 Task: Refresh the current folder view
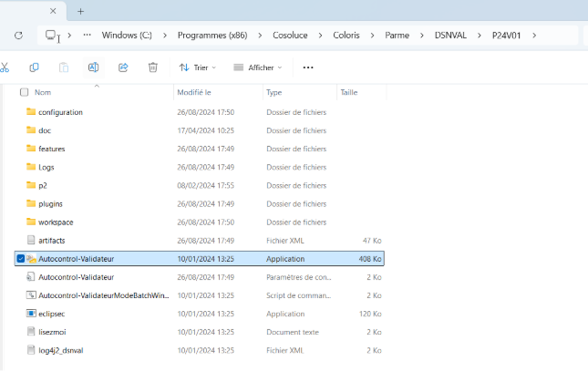pyautogui.click(x=18, y=35)
